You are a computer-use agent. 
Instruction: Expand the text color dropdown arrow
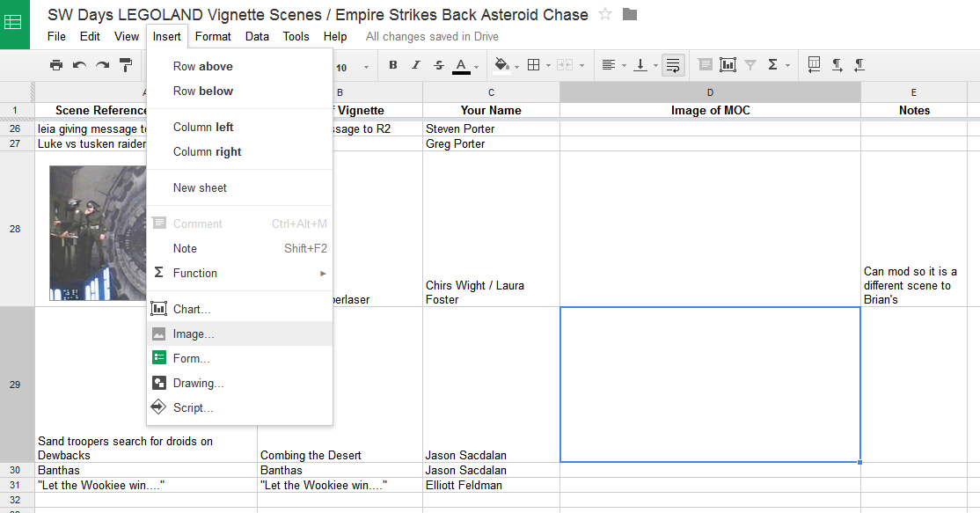coord(476,66)
